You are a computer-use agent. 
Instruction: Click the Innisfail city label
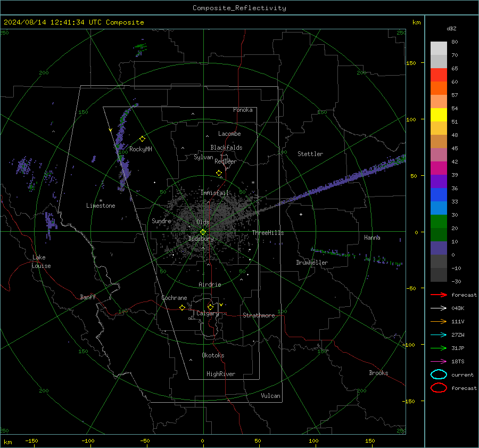click(214, 193)
